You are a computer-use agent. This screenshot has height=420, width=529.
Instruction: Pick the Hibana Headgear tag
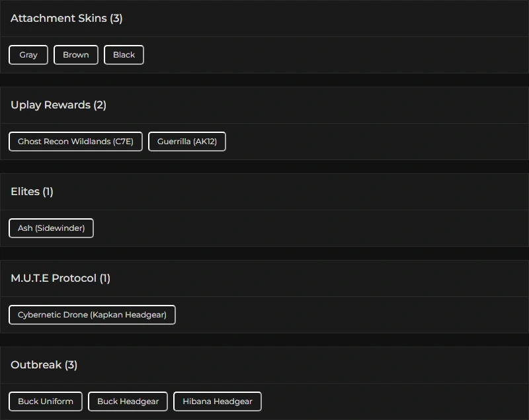[x=218, y=401]
